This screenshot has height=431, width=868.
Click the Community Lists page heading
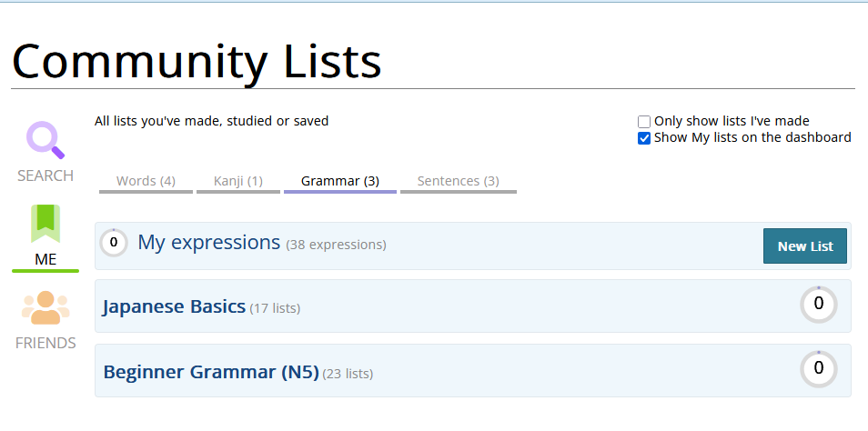(197, 61)
